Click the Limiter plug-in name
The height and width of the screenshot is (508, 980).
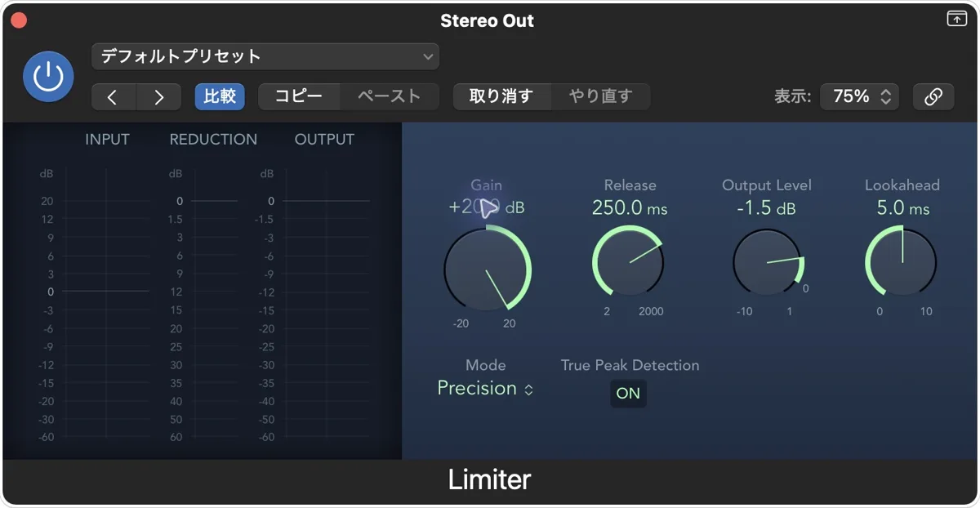tap(489, 479)
